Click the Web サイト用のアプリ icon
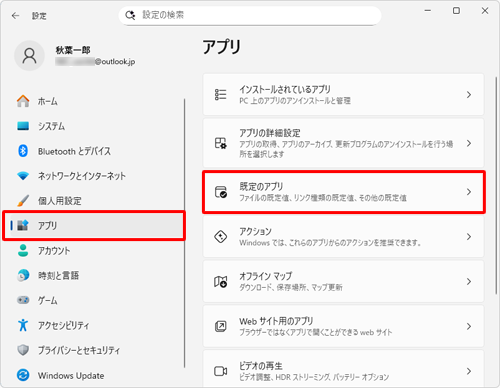The image size is (500, 388). point(221,326)
